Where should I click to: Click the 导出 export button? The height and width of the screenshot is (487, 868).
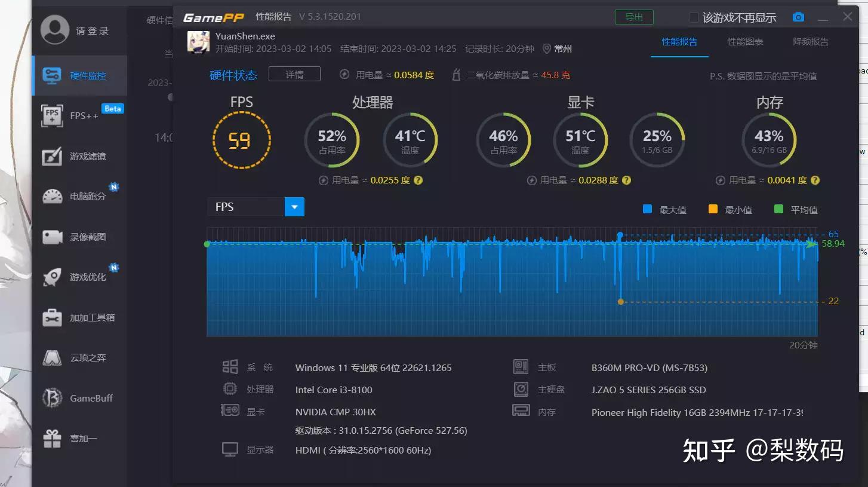pos(634,17)
